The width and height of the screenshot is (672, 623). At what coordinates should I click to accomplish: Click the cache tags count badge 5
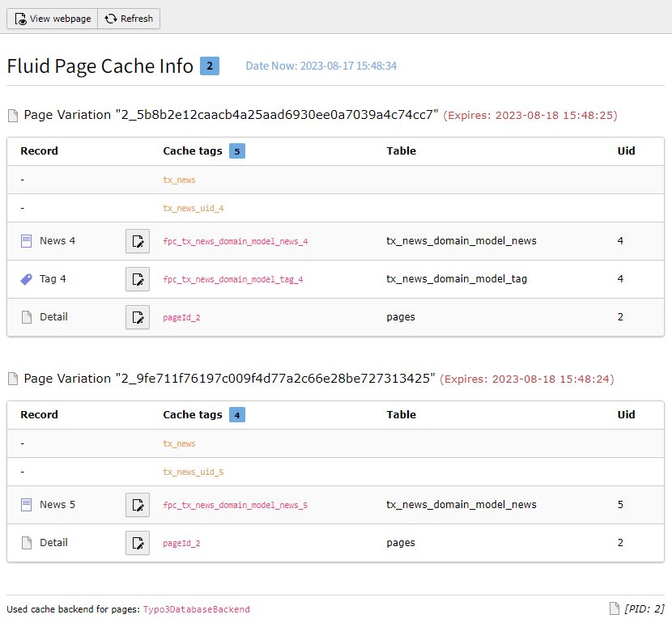(237, 151)
